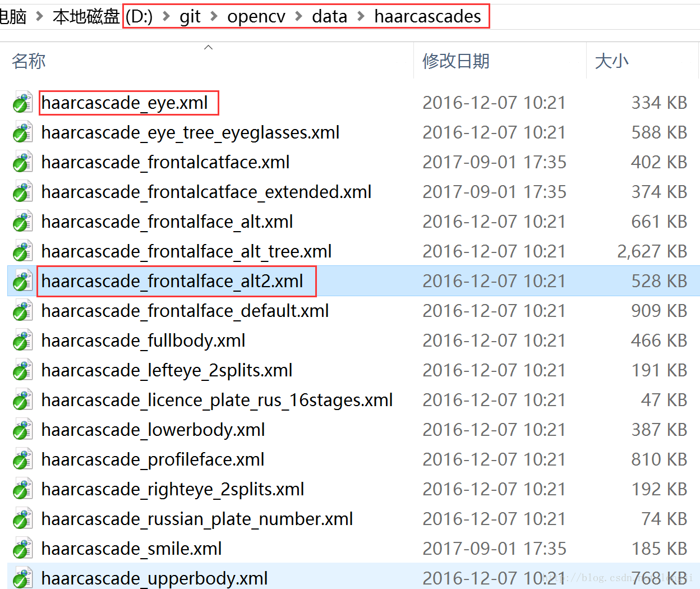Expand the chevron after opencv breadcrumb
The height and width of the screenshot is (589, 700).
[299, 16]
